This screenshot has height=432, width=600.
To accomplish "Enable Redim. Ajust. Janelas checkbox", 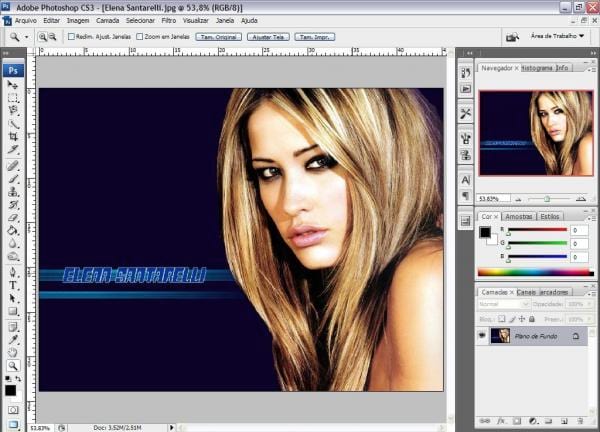I will pos(71,36).
